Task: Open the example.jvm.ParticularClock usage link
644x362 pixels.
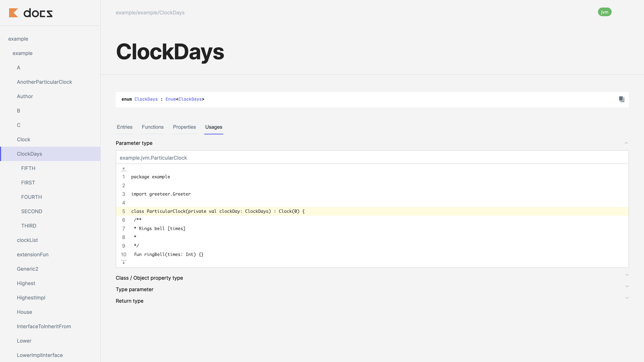Action: pyautogui.click(x=154, y=158)
